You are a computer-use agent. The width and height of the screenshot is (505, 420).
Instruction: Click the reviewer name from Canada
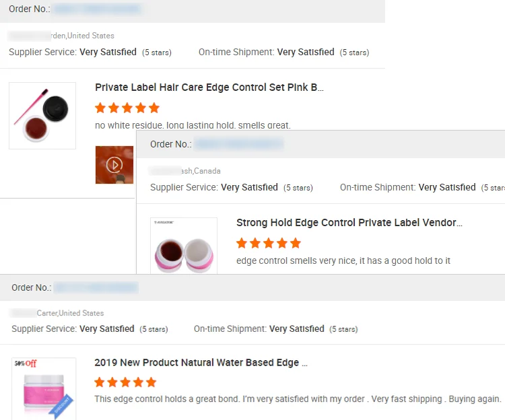(185, 171)
